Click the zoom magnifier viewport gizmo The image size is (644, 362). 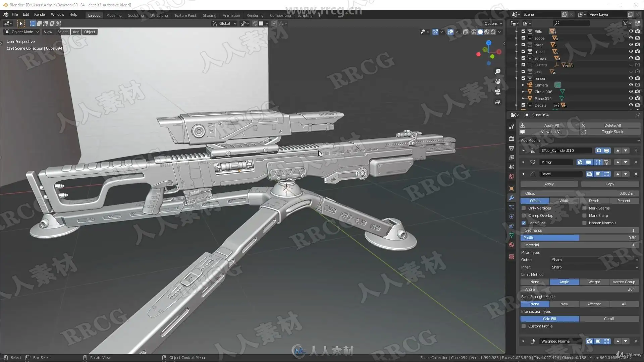(498, 71)
